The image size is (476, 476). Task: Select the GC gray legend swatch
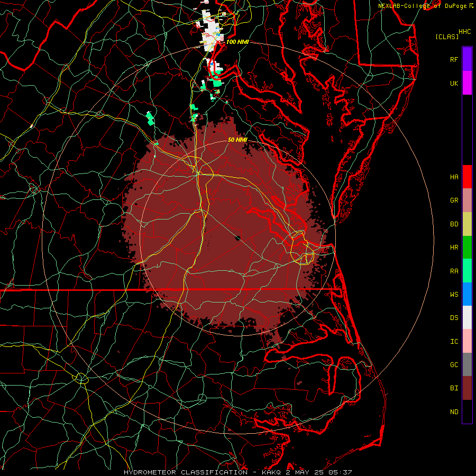(x=467, y=364)
